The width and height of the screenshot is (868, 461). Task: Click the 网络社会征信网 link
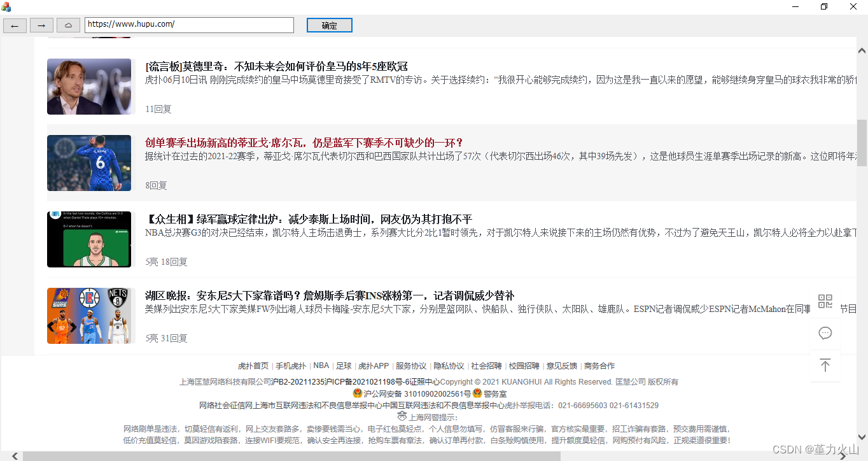coord(226,406)
